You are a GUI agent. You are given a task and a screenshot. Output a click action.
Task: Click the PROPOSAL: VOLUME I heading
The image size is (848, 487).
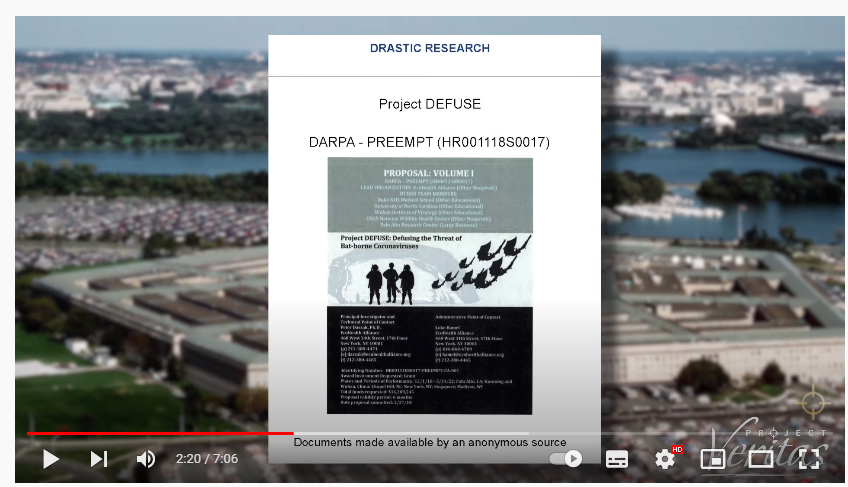429,173
